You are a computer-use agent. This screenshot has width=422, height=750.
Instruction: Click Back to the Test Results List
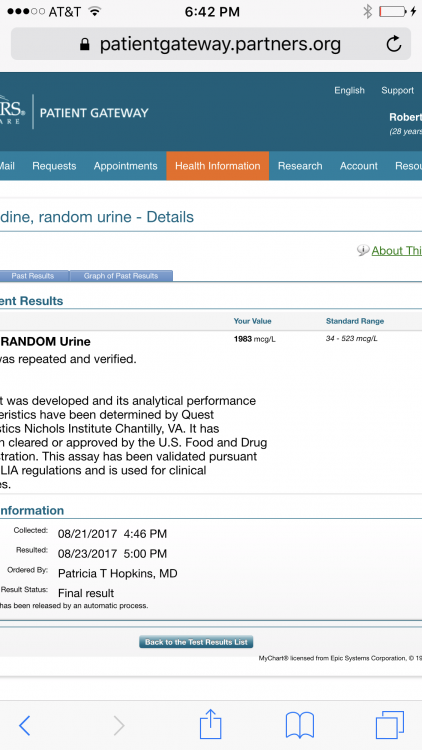196,642
